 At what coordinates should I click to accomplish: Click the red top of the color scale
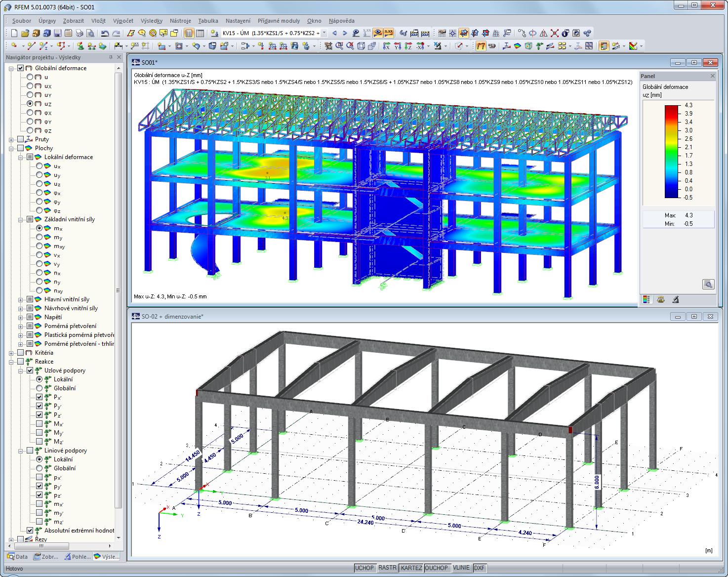(x=672, y=110)
